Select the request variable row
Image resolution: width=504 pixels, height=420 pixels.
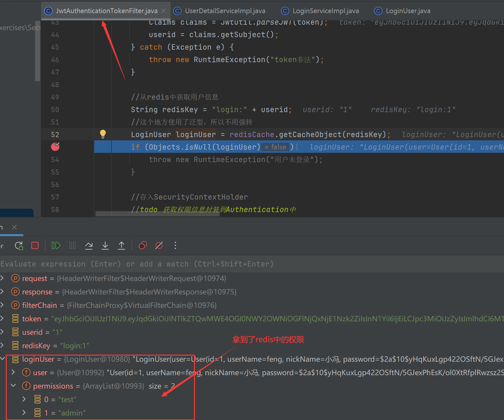tap(252, 278)
